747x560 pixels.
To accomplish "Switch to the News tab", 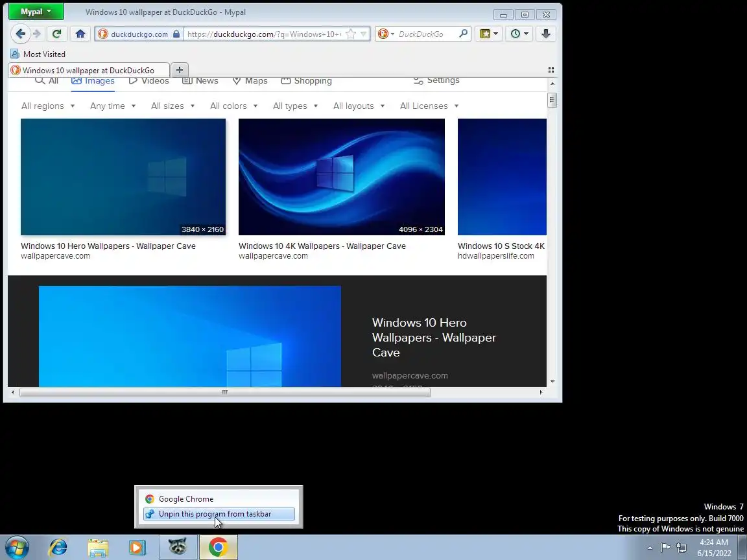I will 200,80.
